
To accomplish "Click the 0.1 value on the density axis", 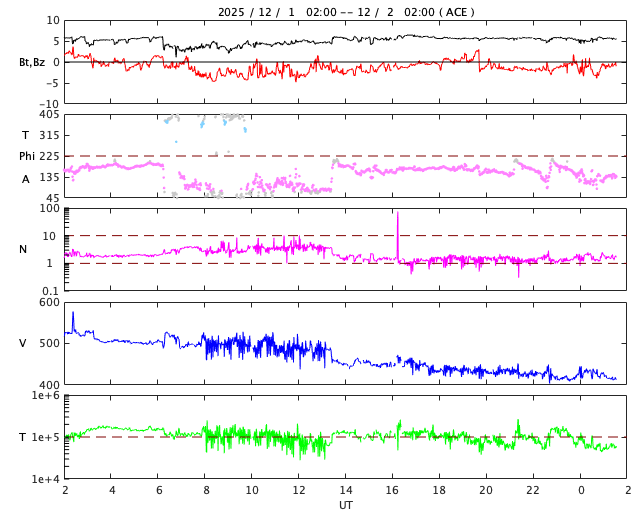I will click(51, 291).
